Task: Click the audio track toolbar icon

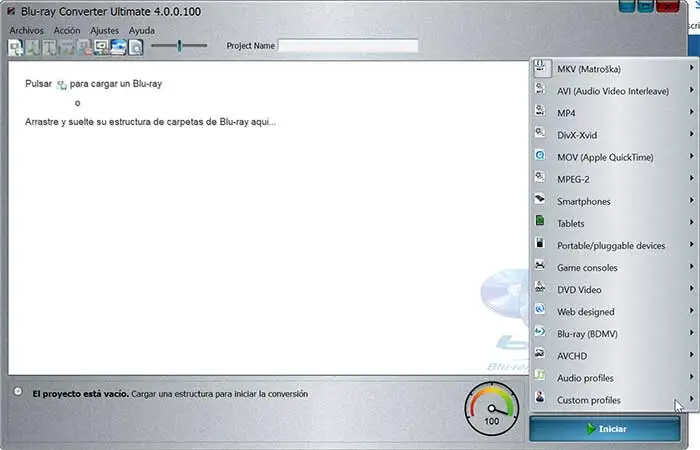Action: 33,47
